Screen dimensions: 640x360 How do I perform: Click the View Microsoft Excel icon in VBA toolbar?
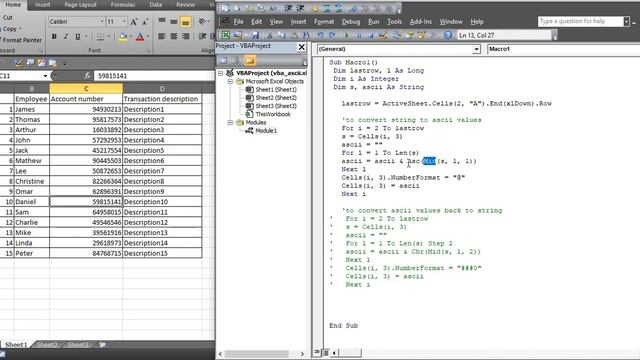226,36
